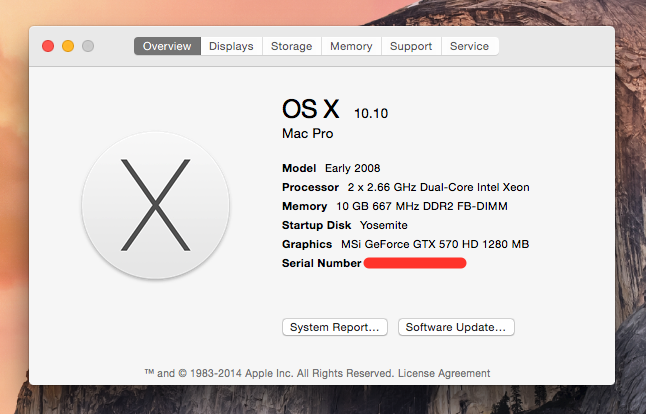This screenshot has width=646, height=414.
Task: Click the System Report... button
Action: coord(335,327)
